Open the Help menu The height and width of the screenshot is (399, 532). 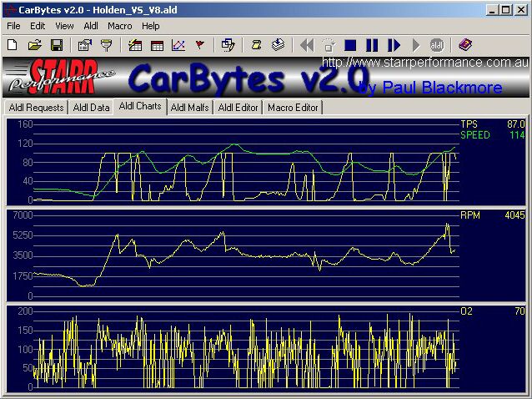(x=151, y=26)
